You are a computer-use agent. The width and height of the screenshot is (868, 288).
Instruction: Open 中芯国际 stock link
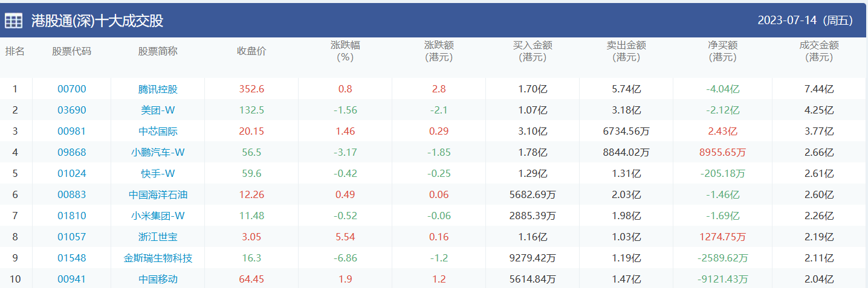(x=158, y=132)
